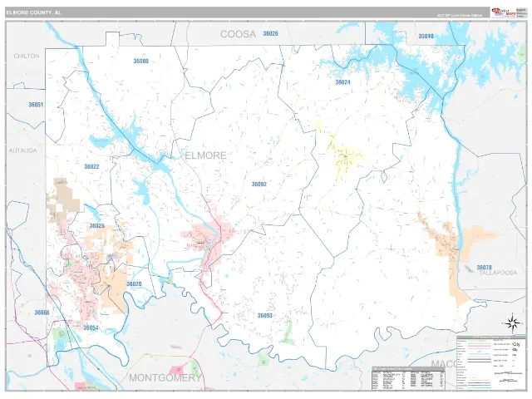Click ZIP code label 36025
532x399 pixels.
pos(96,225)
